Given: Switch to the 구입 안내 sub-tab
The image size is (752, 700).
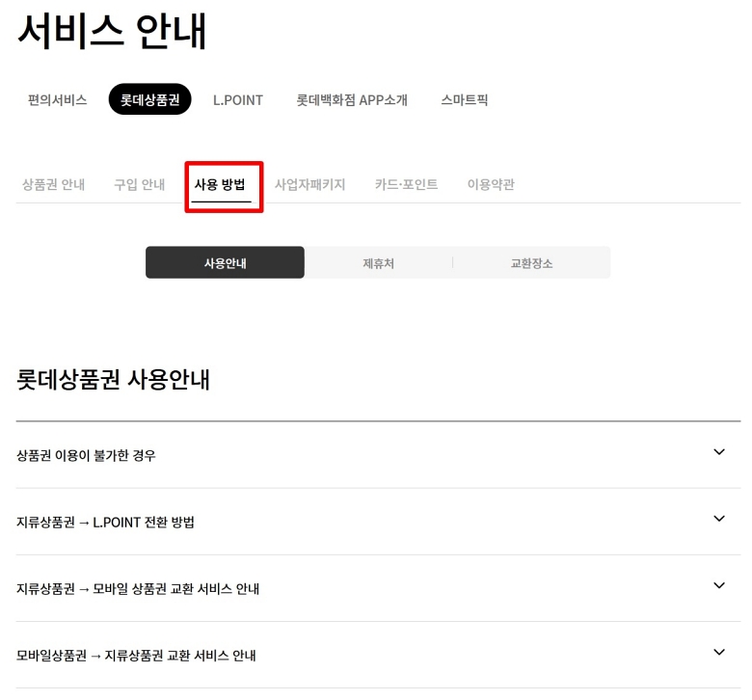Looking at the screenshot, I should tap(139, 184).
